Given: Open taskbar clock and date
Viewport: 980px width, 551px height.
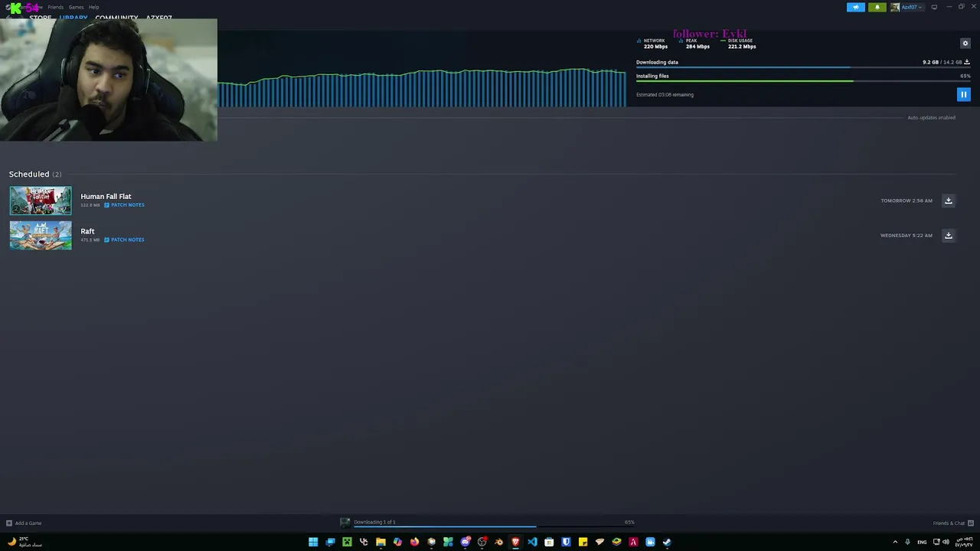Looking at the screenshot, I should [963, 542].
